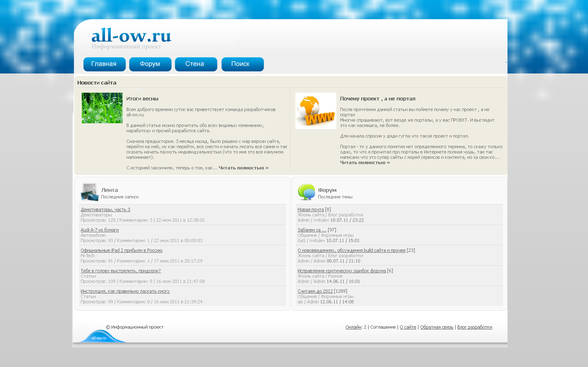Click the all-ow.ru footer logo
The height and width of the screenshot is (367, 588).
pos(102,336)
